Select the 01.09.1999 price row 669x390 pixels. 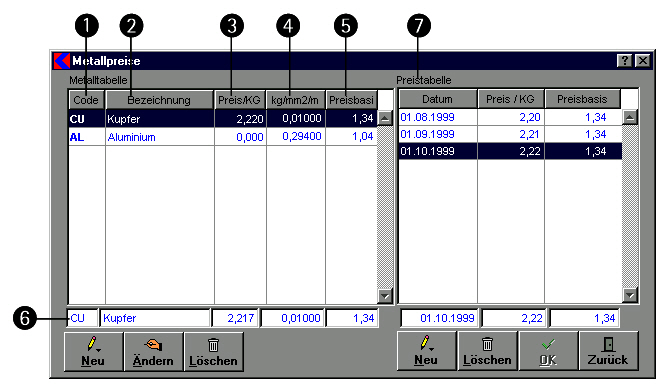pos(510,134)
